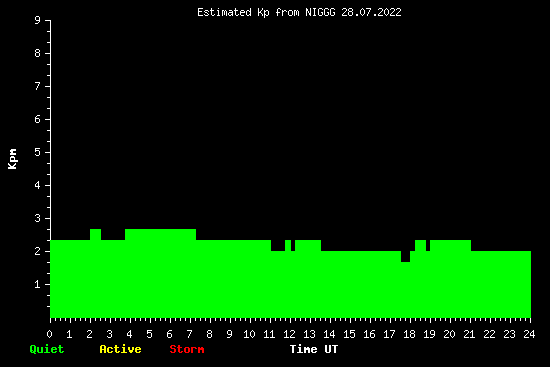Viewport: 550px width, 367px height.
Task: Click the x-axis hour label 12
Action: [289, 334]
